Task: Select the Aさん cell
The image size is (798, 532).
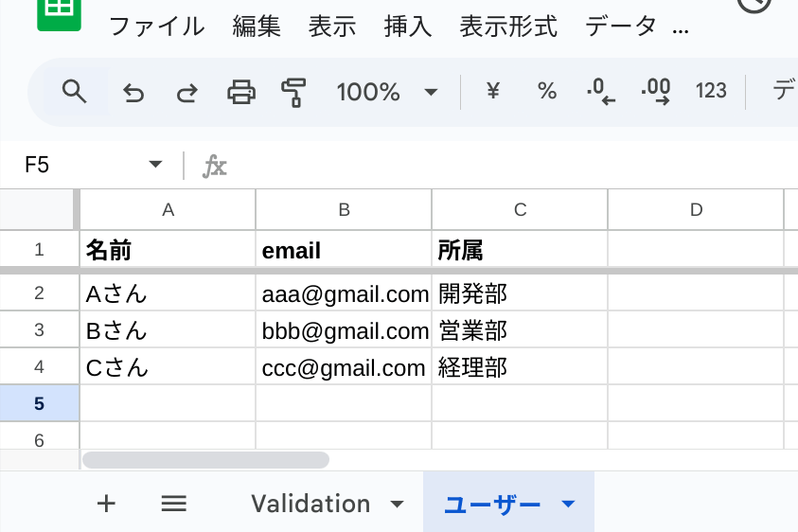Action: 168,293
